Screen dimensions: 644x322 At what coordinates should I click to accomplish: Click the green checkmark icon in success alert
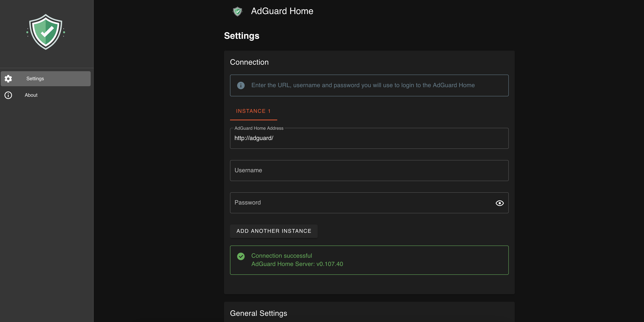tap(241, 256)
